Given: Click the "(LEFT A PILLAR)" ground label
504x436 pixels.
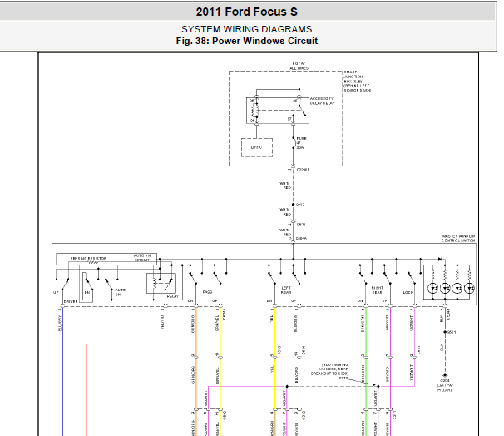Looking at the screenshot, I should (445, 388).
